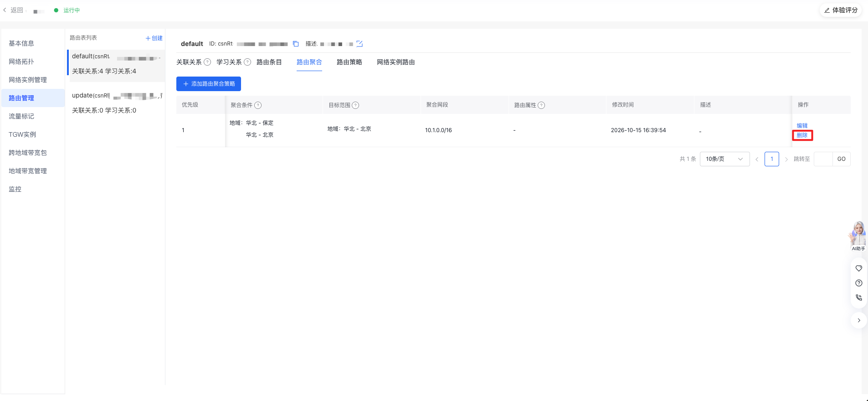Open 监控 in sidebar
The width and height of the screenshot is (868, 401).
(33, 189)
